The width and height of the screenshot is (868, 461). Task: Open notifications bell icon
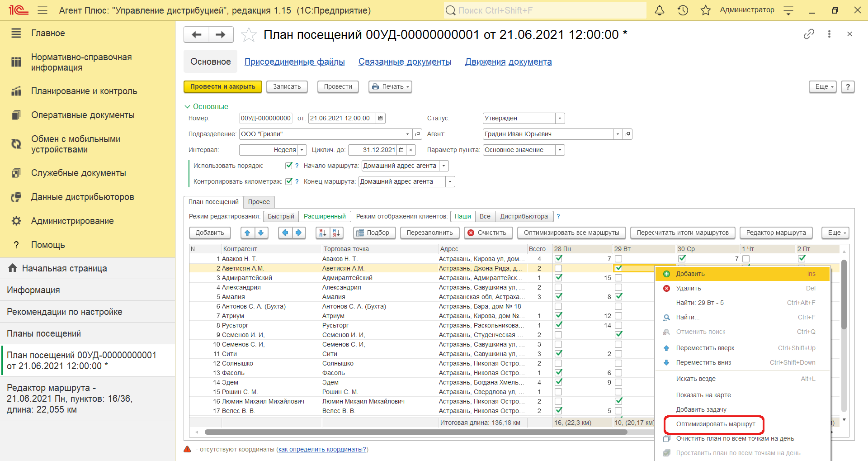pyautogui.click(x=660, y=10)
